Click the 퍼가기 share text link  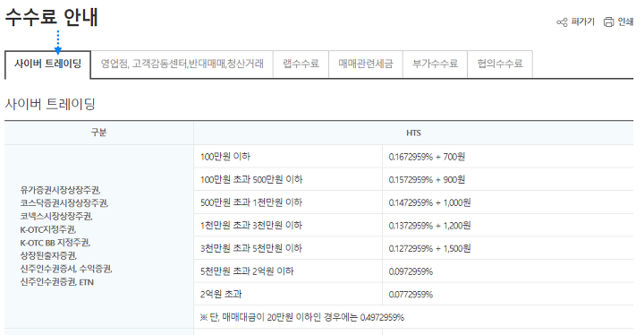pyautogui.click(x=582, y=21)
